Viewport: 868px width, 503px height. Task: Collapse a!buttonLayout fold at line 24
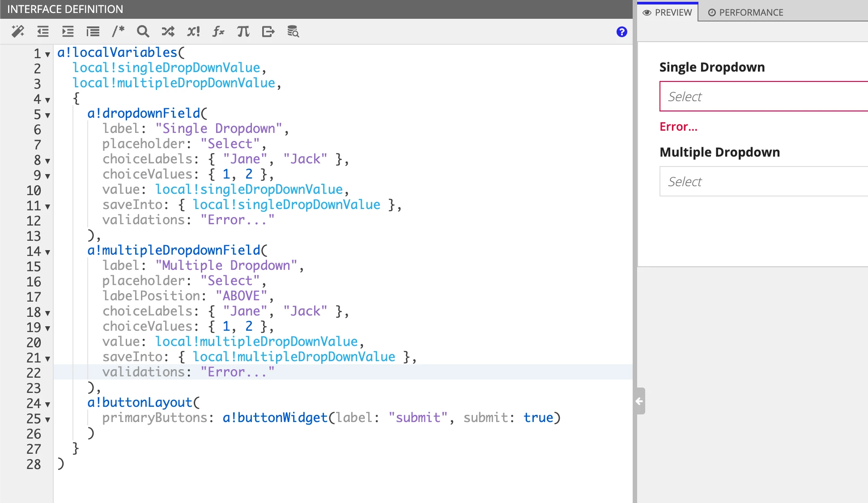coord(47,405)
